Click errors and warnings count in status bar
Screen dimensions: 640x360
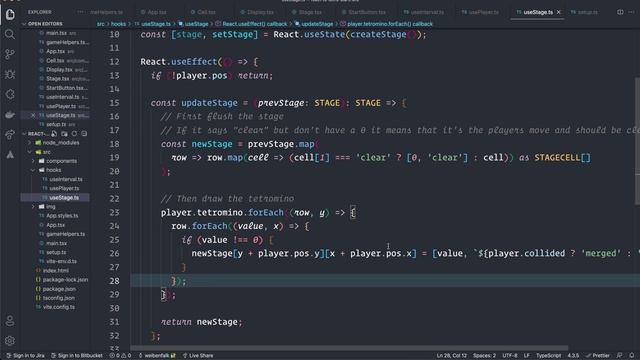120,356
